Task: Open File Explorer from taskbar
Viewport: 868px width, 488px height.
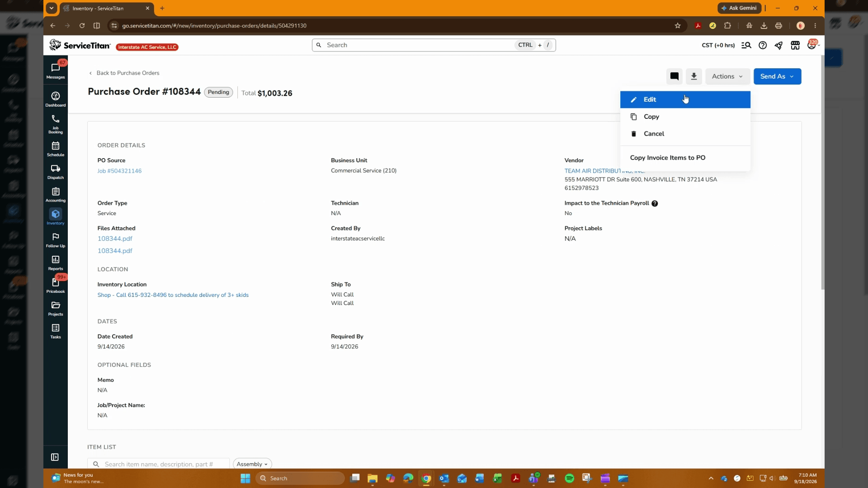Action: (x=372, y=478)
